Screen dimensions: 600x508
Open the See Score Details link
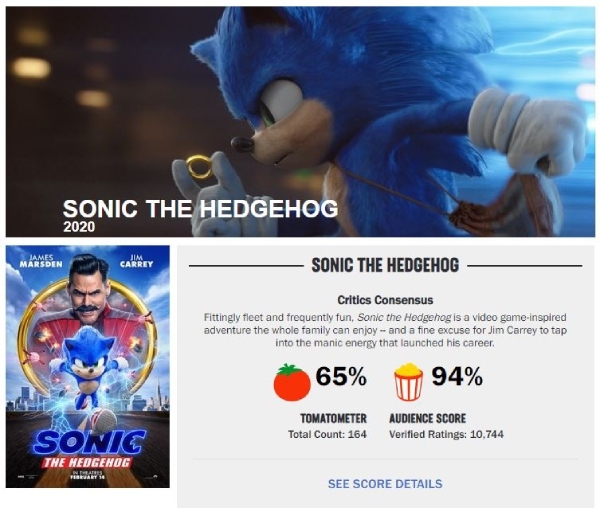click(x=385, y=484)
